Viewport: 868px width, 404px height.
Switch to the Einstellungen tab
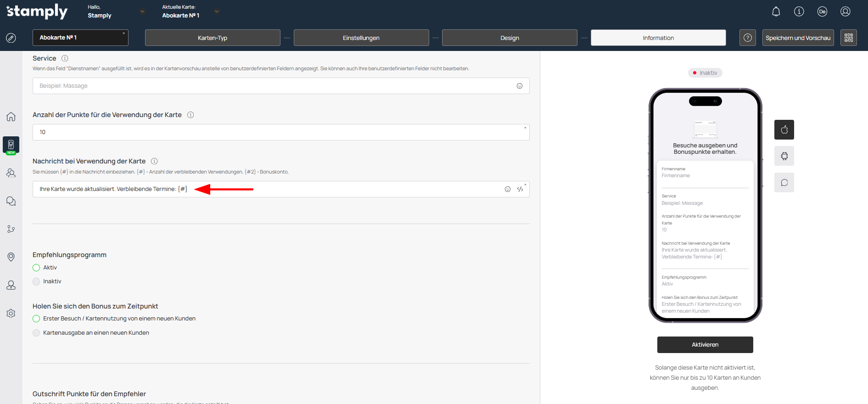pyautogui.click(x=361, y=38)
